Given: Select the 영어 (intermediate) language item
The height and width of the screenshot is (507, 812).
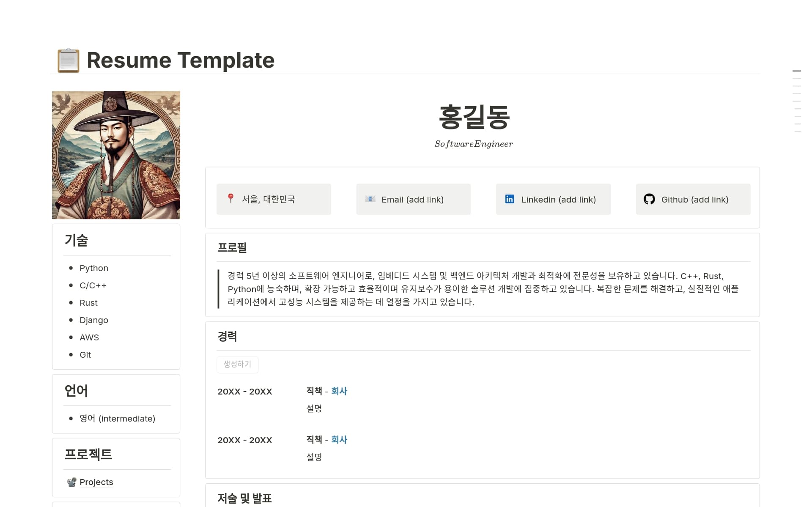Looking at the screenshot, I should [118, 419].
